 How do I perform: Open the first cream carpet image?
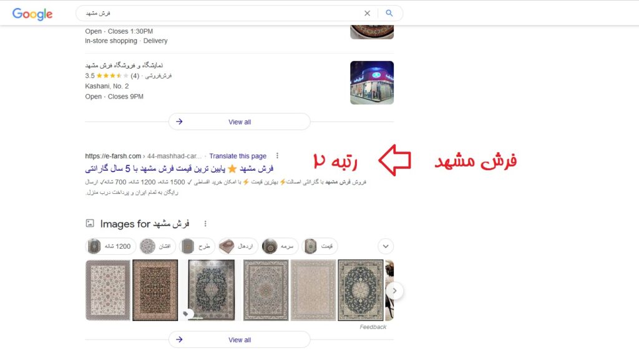point(108,290)
